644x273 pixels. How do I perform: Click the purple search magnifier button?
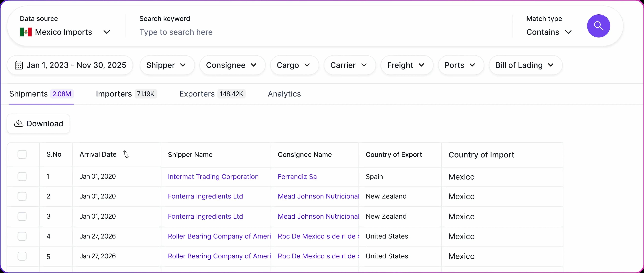598,26
